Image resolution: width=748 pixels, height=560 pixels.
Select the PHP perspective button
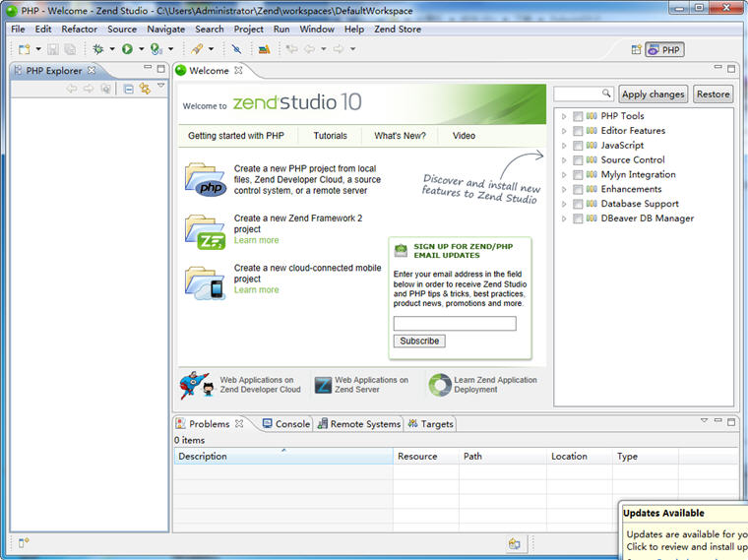pos(665,49)
